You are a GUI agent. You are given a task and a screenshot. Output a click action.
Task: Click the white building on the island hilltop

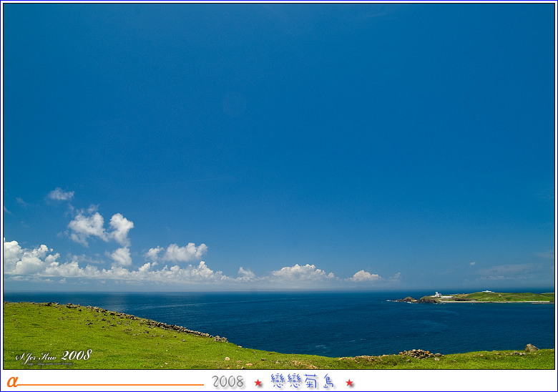click(x=489, y=291)
